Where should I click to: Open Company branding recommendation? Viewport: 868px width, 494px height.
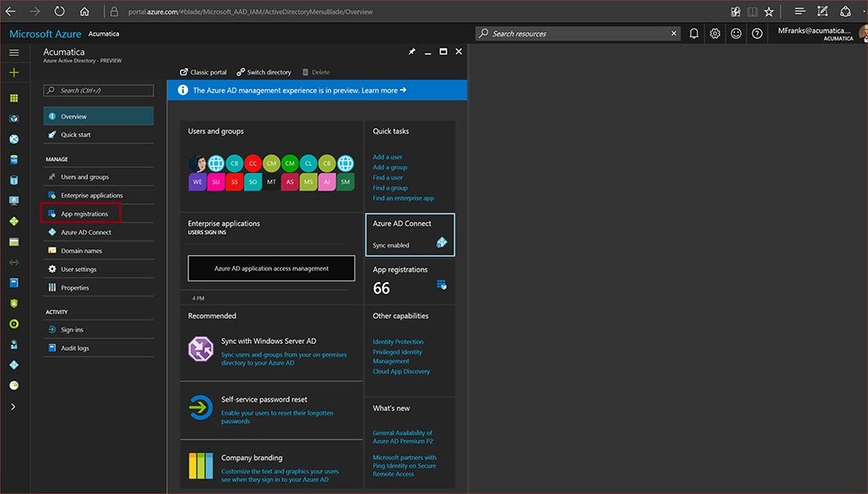point(271,466)
